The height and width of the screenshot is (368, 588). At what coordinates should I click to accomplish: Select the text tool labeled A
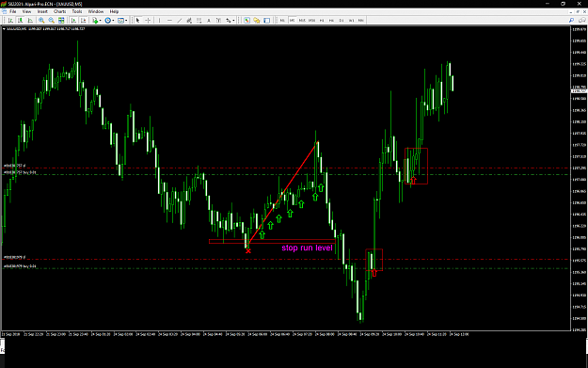pos(209,21)
